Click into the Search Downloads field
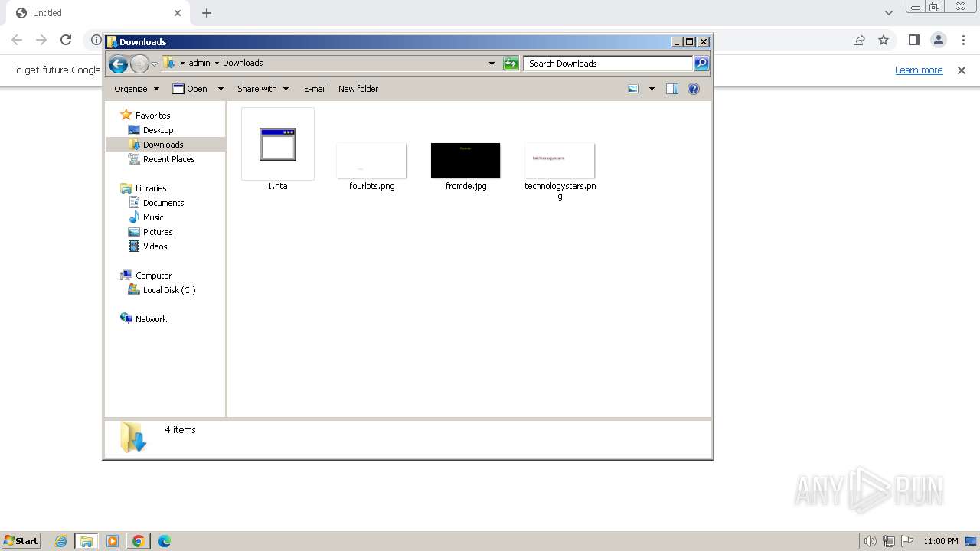This screenshot has width=980, height=551. [x=609, y=64]
